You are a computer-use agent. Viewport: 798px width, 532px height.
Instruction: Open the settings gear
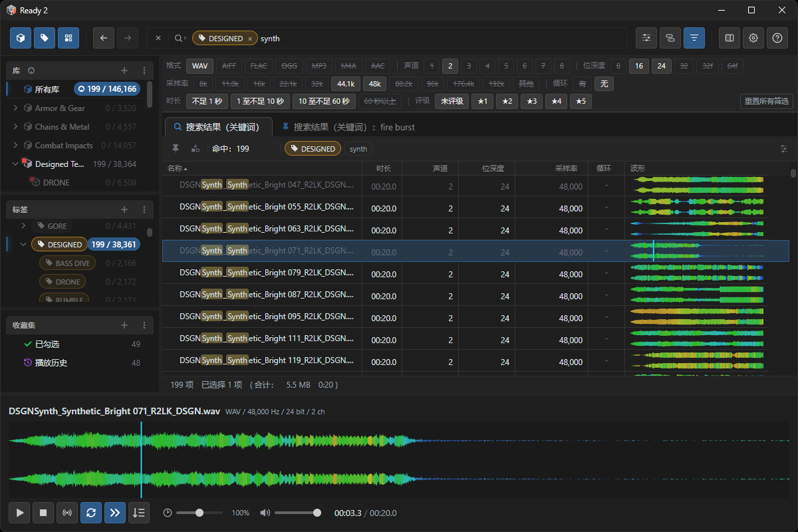pyautogui.click(x=753, y=38)
